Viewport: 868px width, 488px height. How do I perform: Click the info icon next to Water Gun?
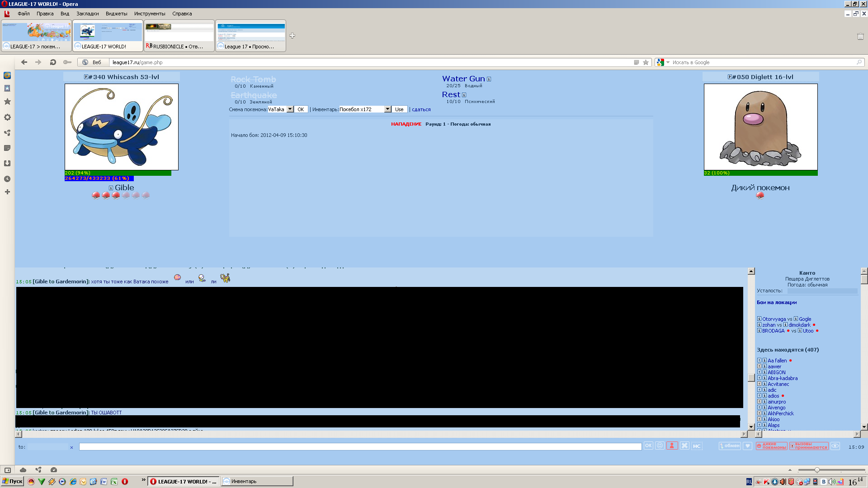[x=489, y=79]
